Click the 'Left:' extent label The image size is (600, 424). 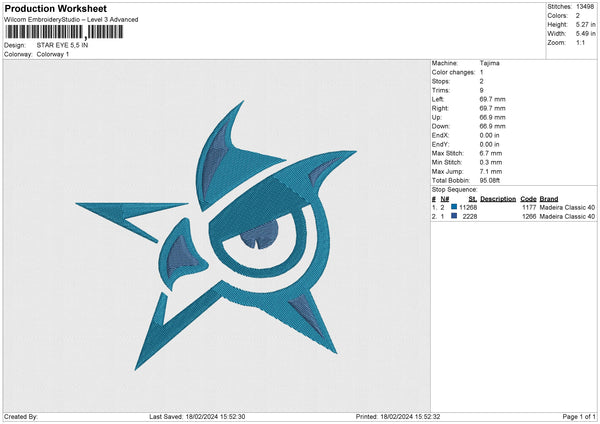click(x=438, y=99)
